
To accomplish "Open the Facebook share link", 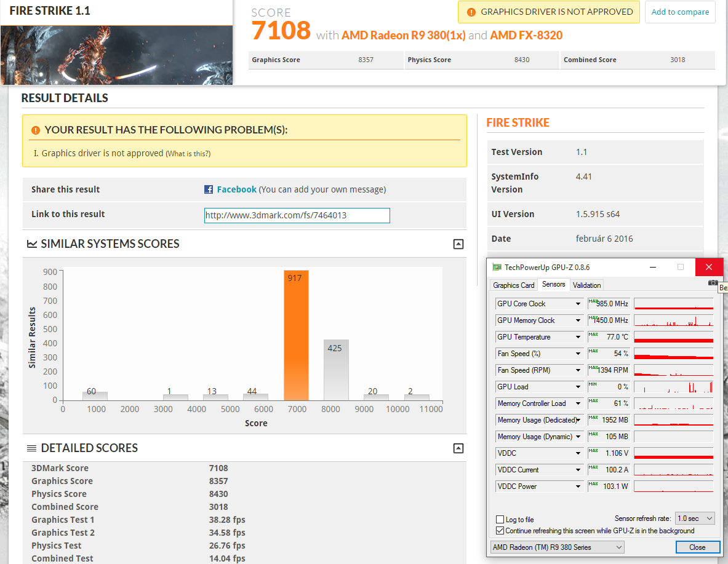I will coord(236,189).
